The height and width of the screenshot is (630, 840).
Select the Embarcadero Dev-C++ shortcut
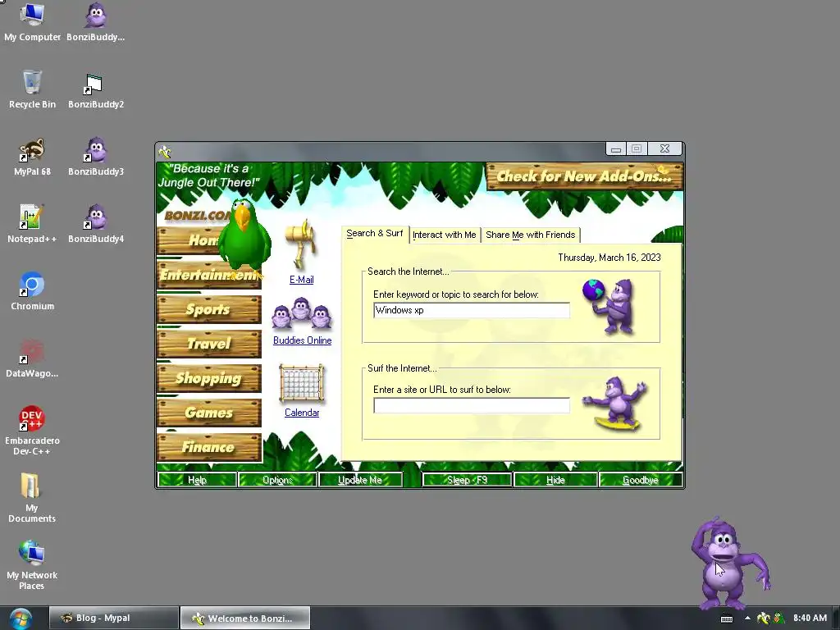pos(32,431)
